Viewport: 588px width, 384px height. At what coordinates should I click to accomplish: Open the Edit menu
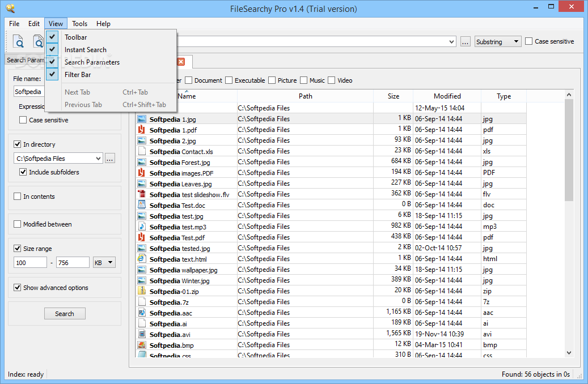tap(34, 24)
